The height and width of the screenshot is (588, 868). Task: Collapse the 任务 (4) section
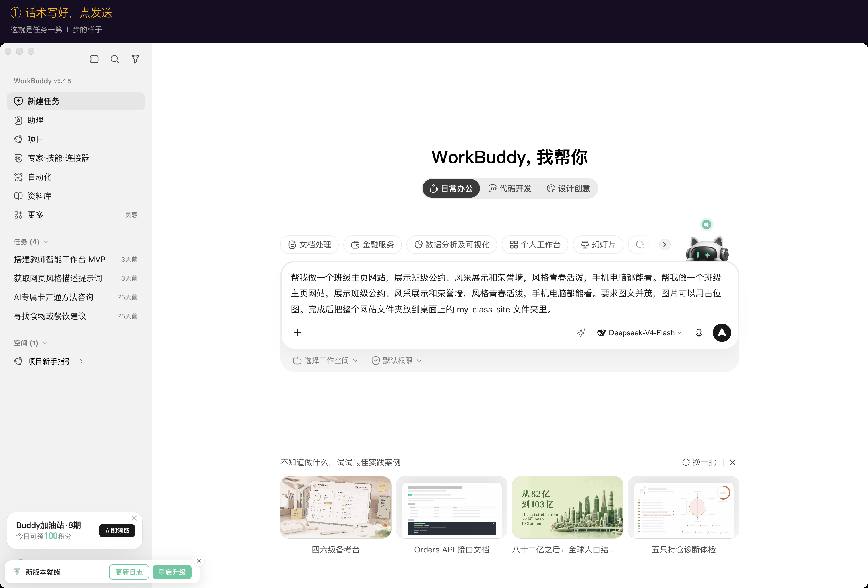point(31,242)
